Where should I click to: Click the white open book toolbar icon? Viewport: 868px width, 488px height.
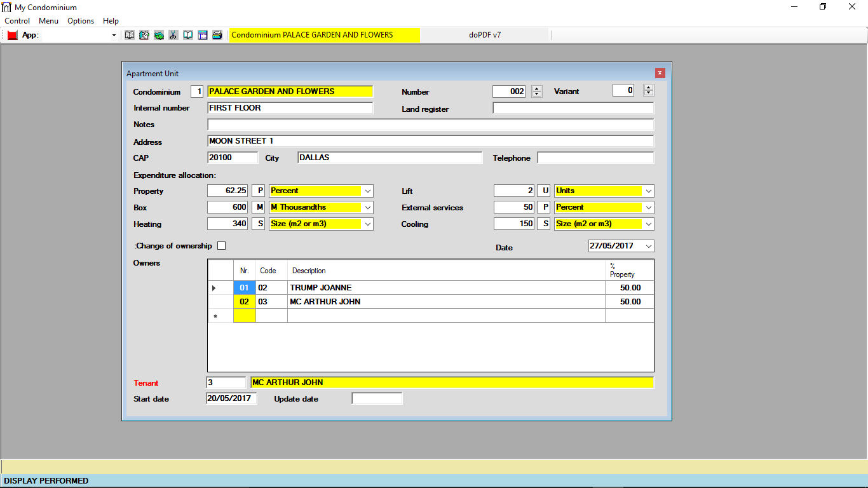tap(188, 35)
